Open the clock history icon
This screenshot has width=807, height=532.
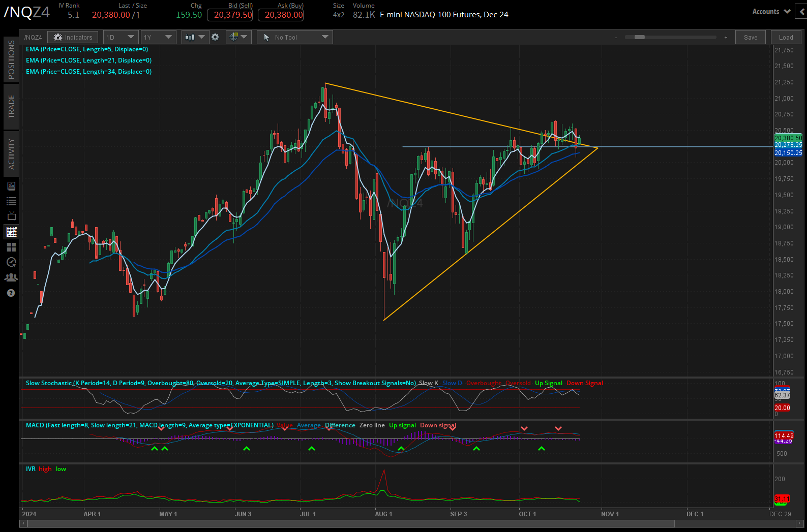click(11, 262)
